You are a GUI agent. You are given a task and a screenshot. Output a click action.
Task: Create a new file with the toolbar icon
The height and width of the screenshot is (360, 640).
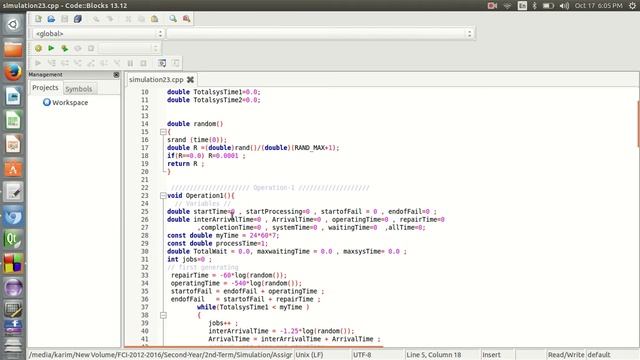[38, 19]
